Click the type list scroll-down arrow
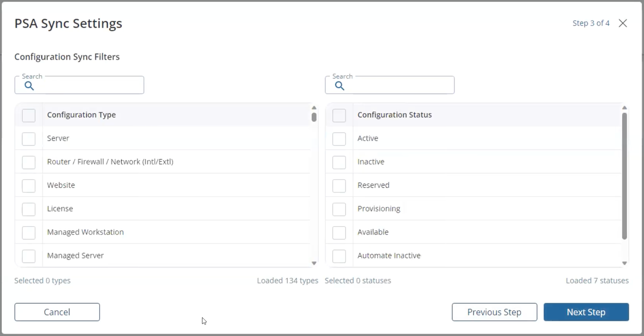Viewport: 644px width, 336px height. (x=314, y=263)
